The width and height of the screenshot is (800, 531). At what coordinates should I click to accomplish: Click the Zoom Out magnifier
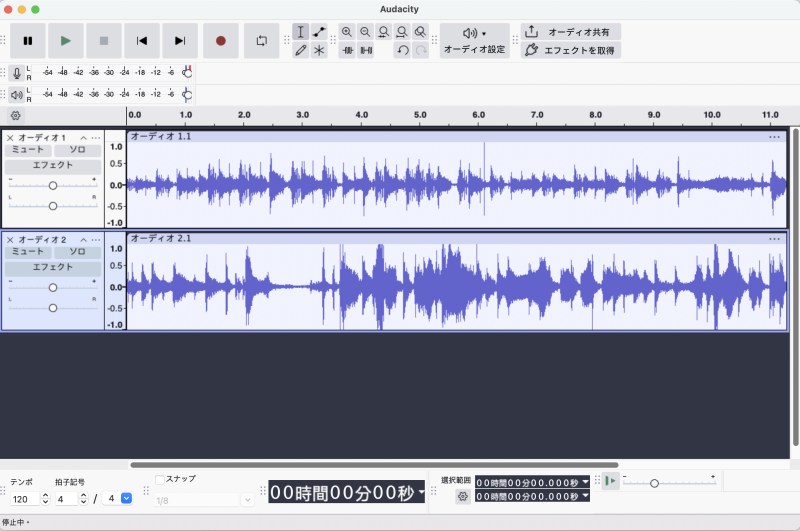tap(365, 32)
